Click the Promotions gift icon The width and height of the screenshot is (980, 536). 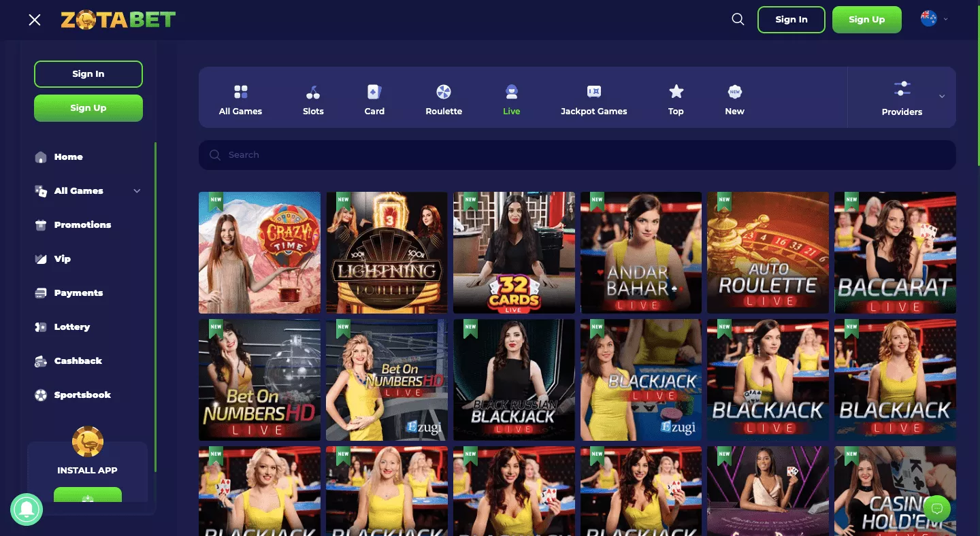[x=41, y=225]
